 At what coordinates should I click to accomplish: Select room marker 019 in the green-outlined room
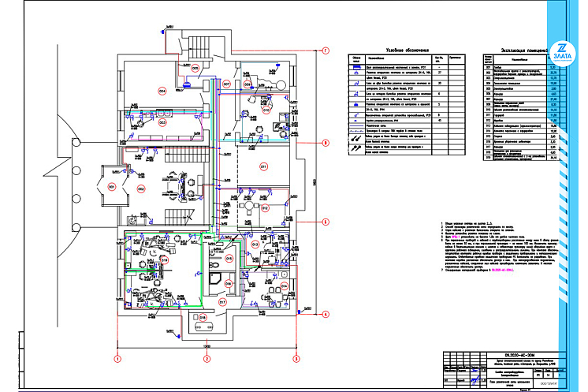coord(165,261)
